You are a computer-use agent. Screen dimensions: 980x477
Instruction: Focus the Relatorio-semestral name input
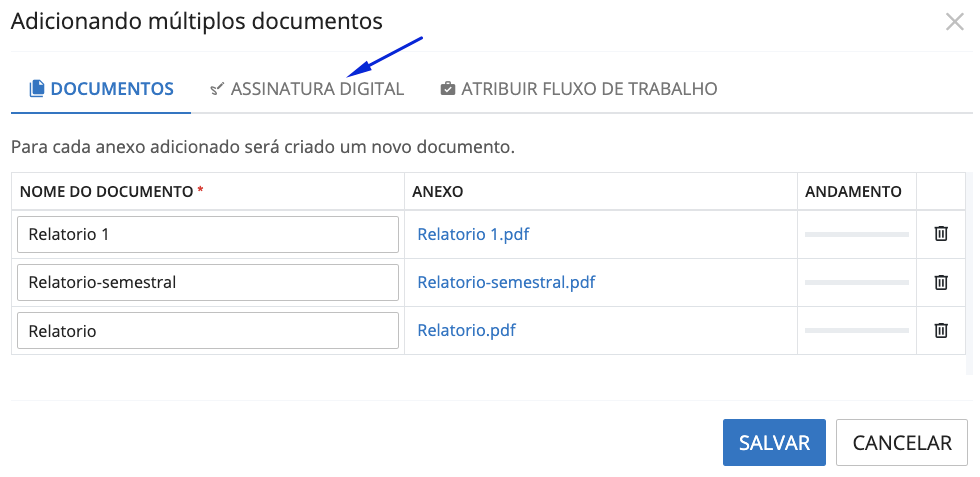208,283
